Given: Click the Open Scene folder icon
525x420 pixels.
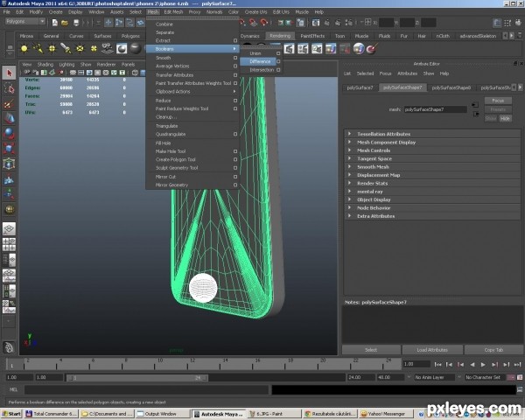Looking at the screenshot, I should [65, 23].
